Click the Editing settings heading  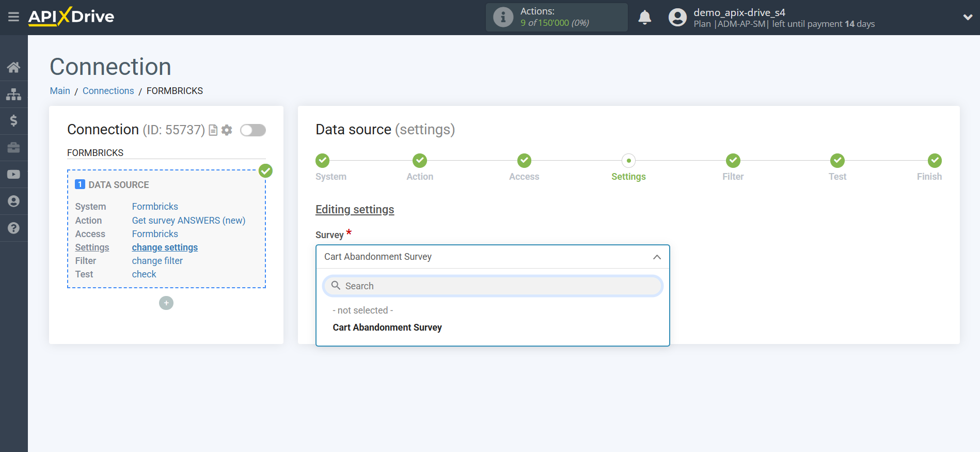355,210
